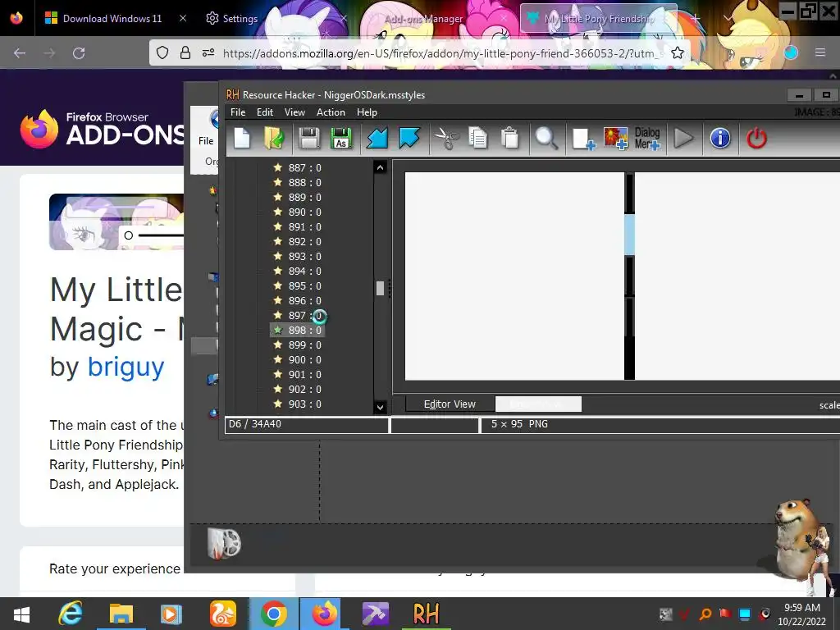The height and width of the screenshot is (630, 840).
Task: Open File Explorer from the taskbar
Action: (x=121, y=614)
